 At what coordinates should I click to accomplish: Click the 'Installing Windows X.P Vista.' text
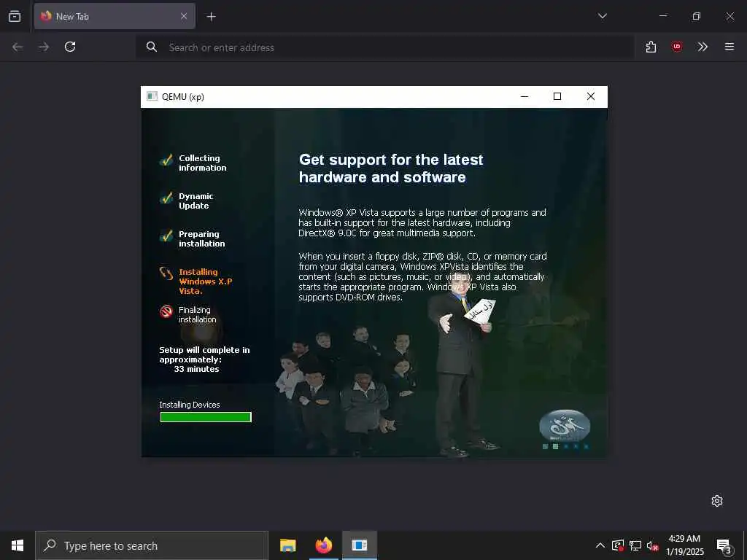(x=205, y=281)
